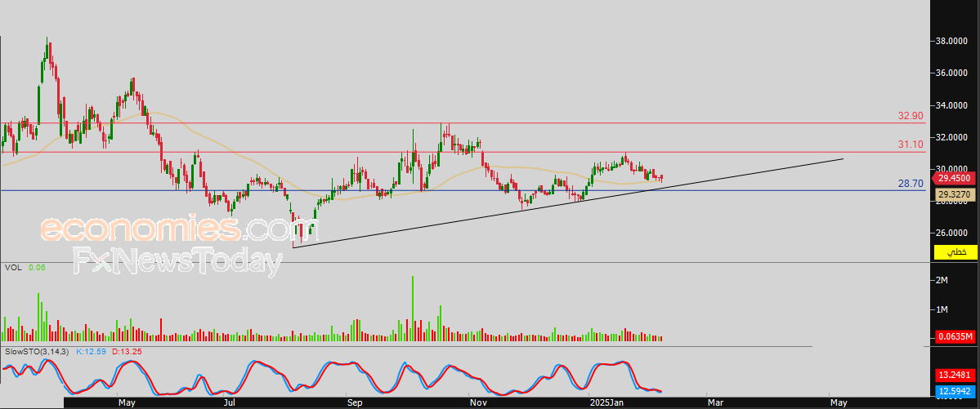
Task: Click the 31.10 resistance level label
Action: coord(911,144)
